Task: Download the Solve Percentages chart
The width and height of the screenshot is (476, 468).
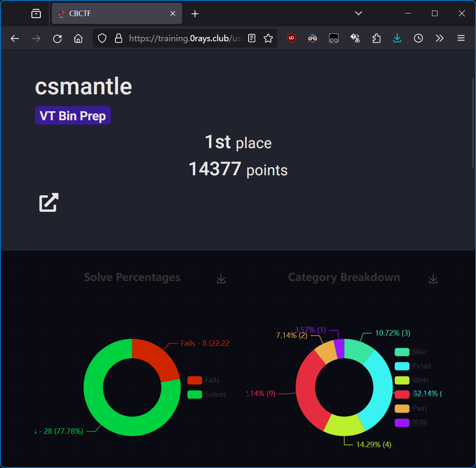Action: point(221,278)
